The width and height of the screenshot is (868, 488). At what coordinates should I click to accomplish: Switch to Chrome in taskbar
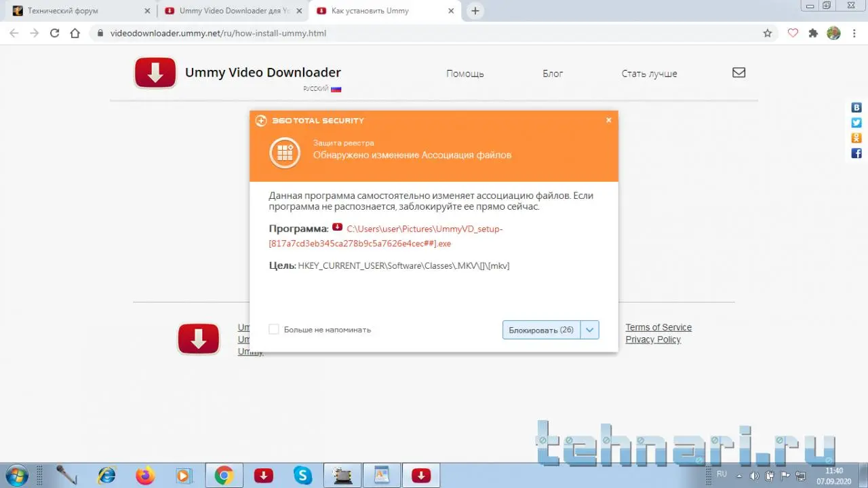224,475
